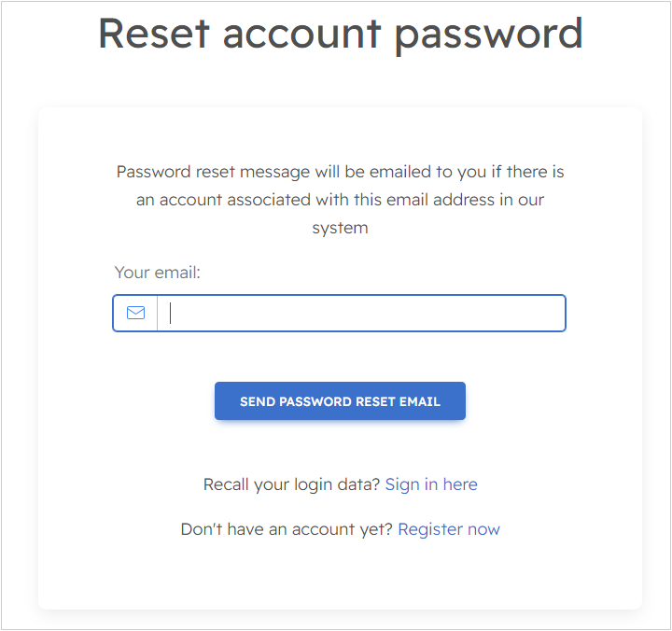Click the word password in the page title
Image resolution: width=672 pixels, height=631 pixels.
488,33
